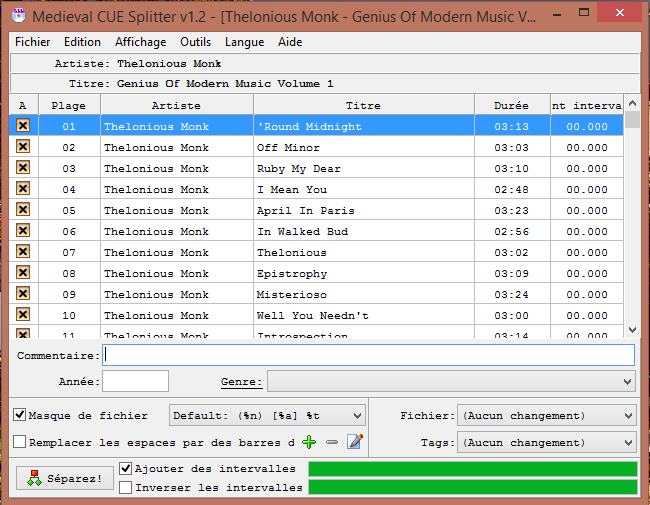The image size is (650, 505).
Task: Open the Tags (Aucun changement) dropdown
Action: [x=546, y=442]
